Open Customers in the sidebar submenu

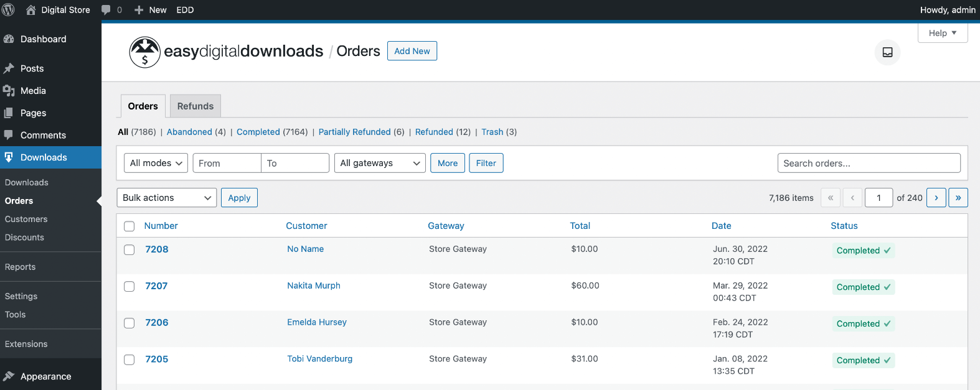click(x=26, y=219)
